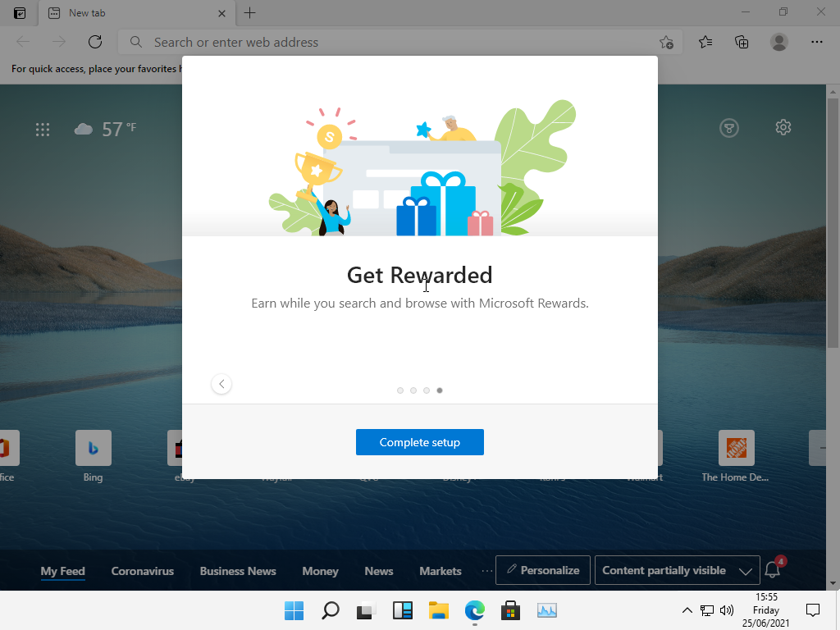Open the Personalize feed button
The width and height of the screenshot is (840, 630).
(x=542, y=571)
